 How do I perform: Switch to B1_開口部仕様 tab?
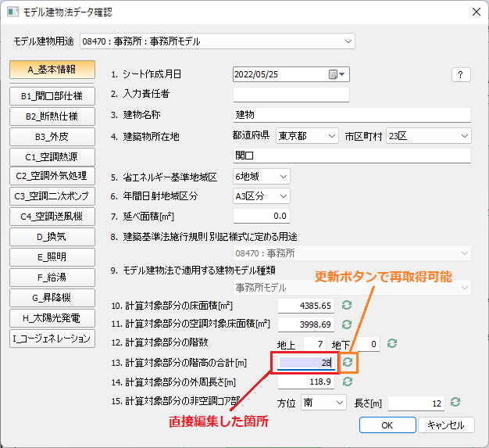pos(52,95)
